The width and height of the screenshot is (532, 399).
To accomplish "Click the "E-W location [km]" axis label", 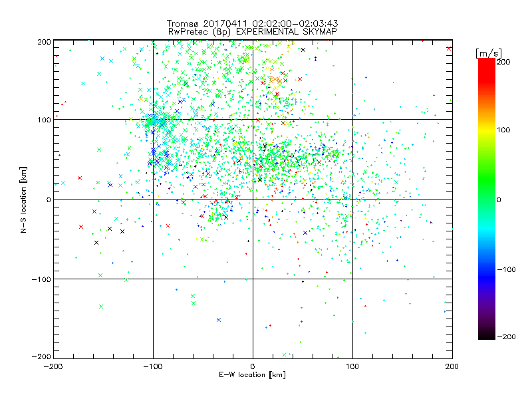I will [x=252, y=374].
